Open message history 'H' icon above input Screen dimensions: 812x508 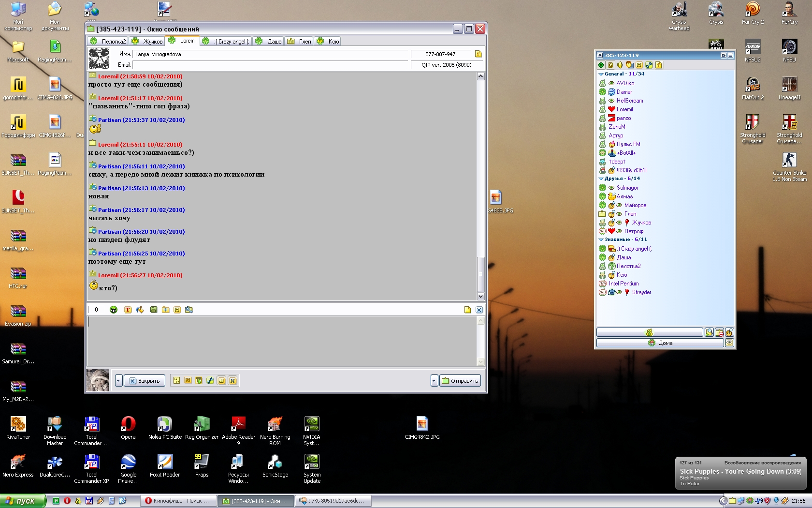(x=177, y=310)
